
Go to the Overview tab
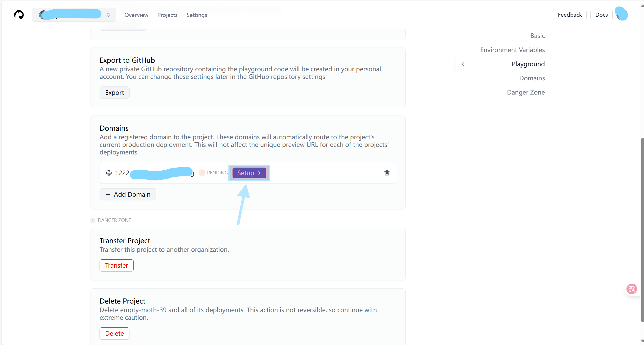[136, 15]
